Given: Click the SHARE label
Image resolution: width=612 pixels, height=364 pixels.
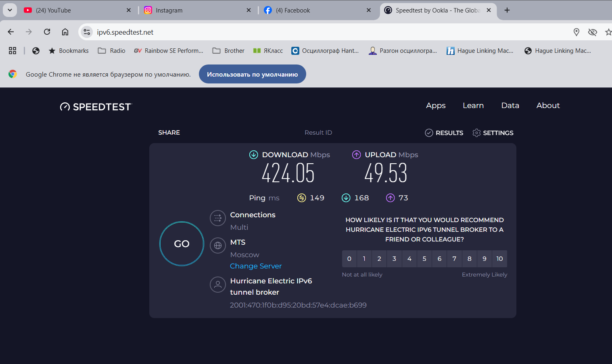Looking at the screenshot, I should (x=169, y=133).
